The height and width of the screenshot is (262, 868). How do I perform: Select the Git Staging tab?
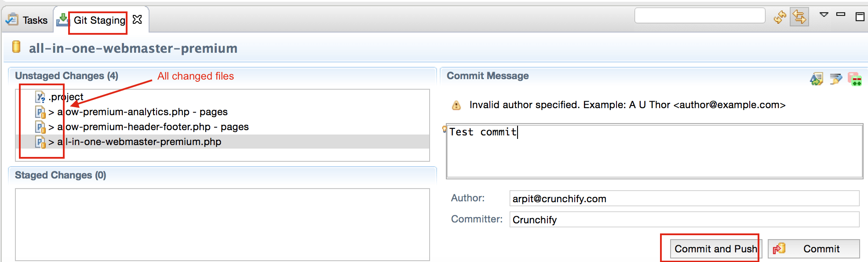coord(99,20)
